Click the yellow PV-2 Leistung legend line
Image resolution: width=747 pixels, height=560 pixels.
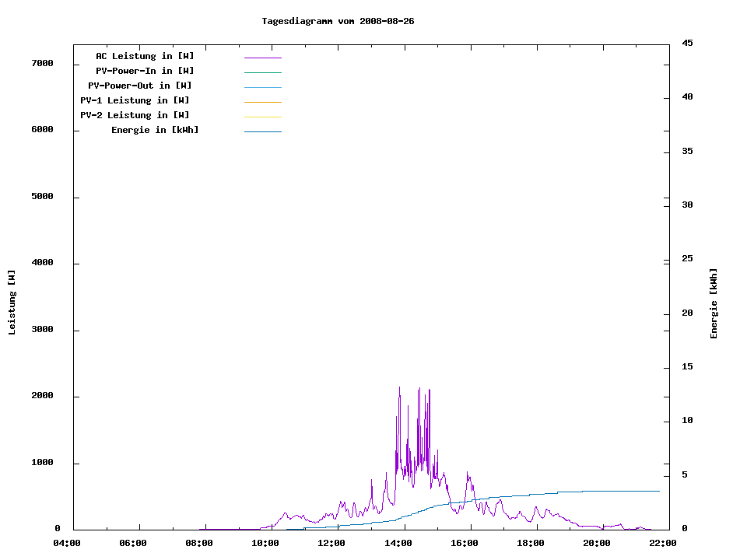click(x=262, y=117)
